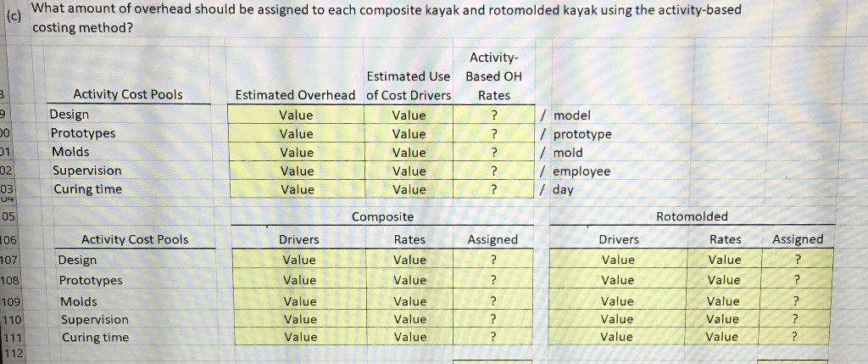Image resolution: width=868 pixels, height=364 pixels.
Task: Click Composite Assigned '?' cell for Prototypes
Action: click(x=493, y=280)
